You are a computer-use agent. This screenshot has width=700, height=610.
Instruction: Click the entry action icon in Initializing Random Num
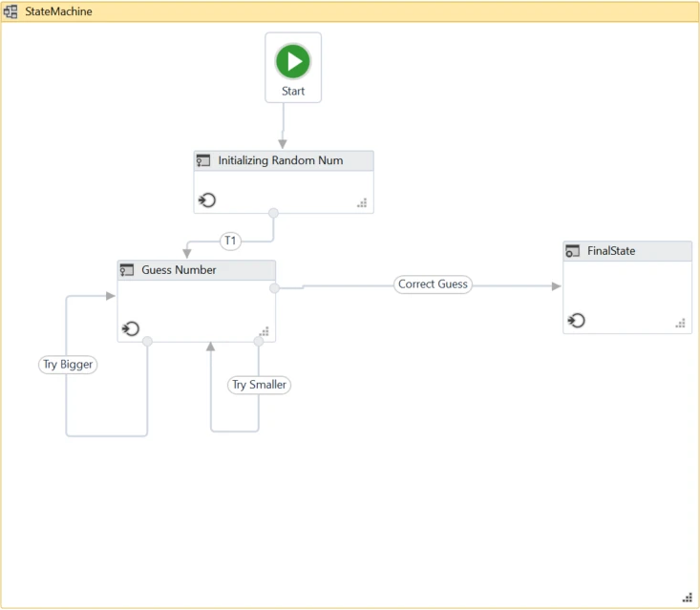click(x=207, y=200)
